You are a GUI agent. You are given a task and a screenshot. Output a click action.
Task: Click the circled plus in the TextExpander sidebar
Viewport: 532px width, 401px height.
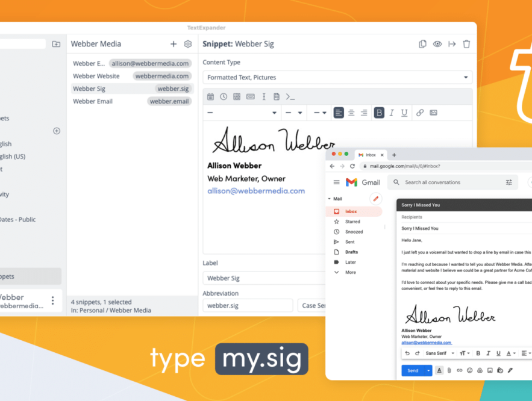(x=57, y=131)
